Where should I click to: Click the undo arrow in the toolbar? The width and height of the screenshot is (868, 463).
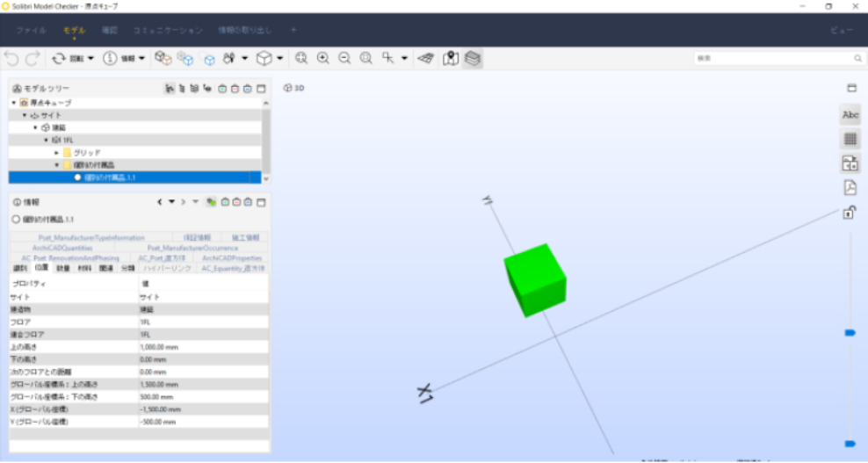(x=11, y=58)
